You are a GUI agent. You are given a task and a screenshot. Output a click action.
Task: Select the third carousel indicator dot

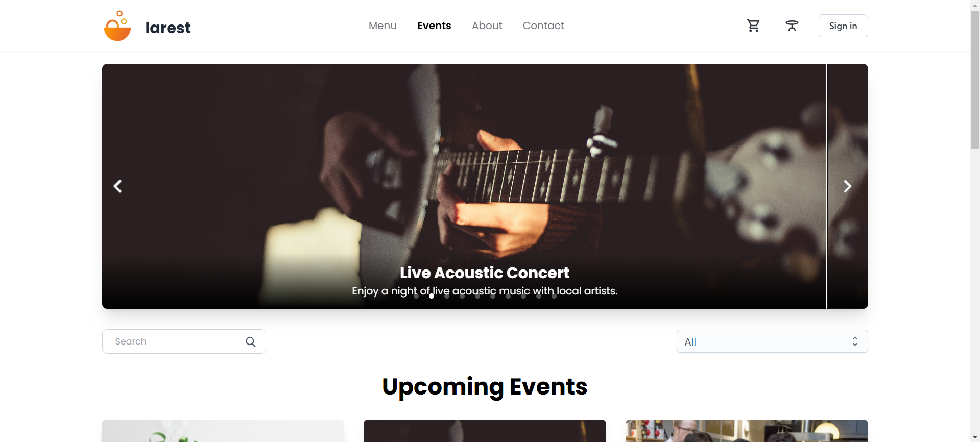pos(447,296)
